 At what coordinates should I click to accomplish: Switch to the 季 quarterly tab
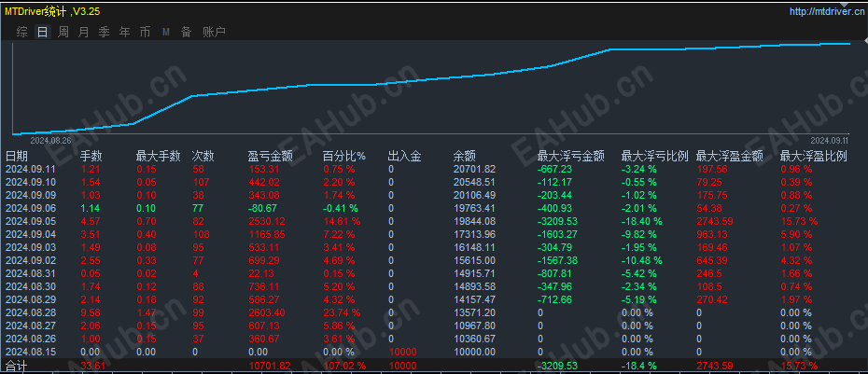[x=105, y=32]
